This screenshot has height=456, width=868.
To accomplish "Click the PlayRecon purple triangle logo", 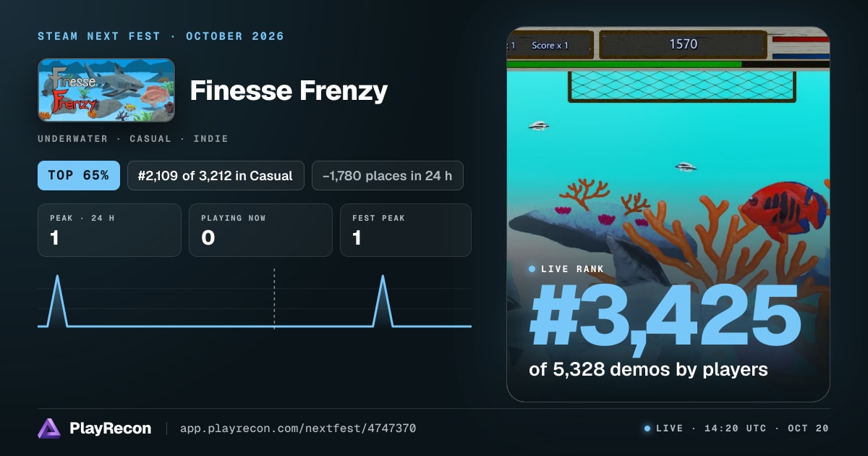I will 49,428.
